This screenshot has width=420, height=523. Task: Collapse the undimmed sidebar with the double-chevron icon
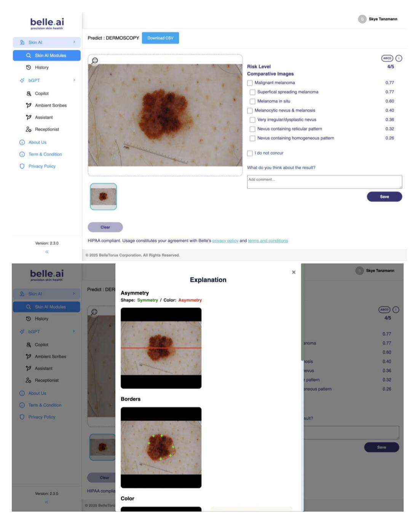coord(47,252)
